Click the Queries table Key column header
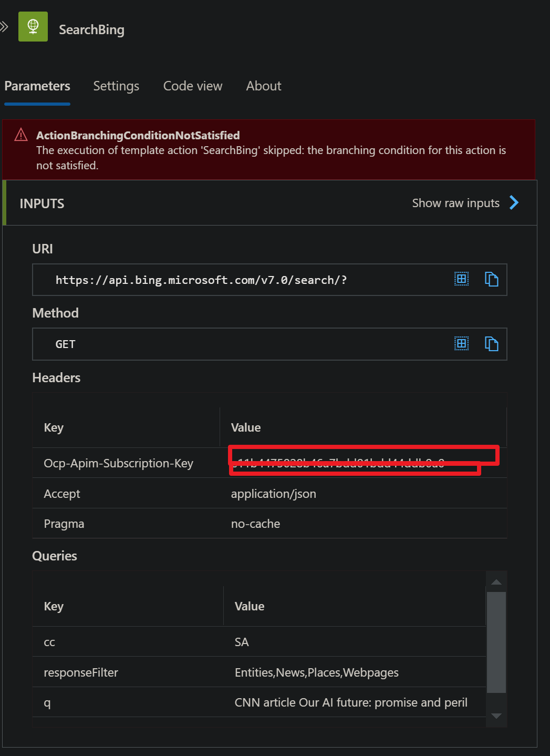 (x=54, y=606)
